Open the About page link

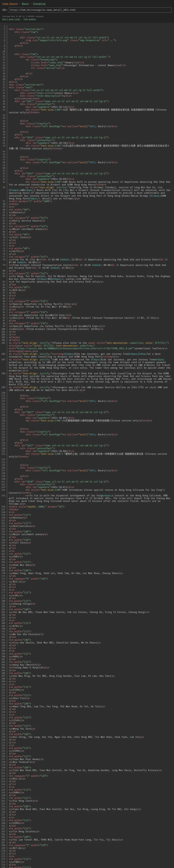[x=25, y=4]
